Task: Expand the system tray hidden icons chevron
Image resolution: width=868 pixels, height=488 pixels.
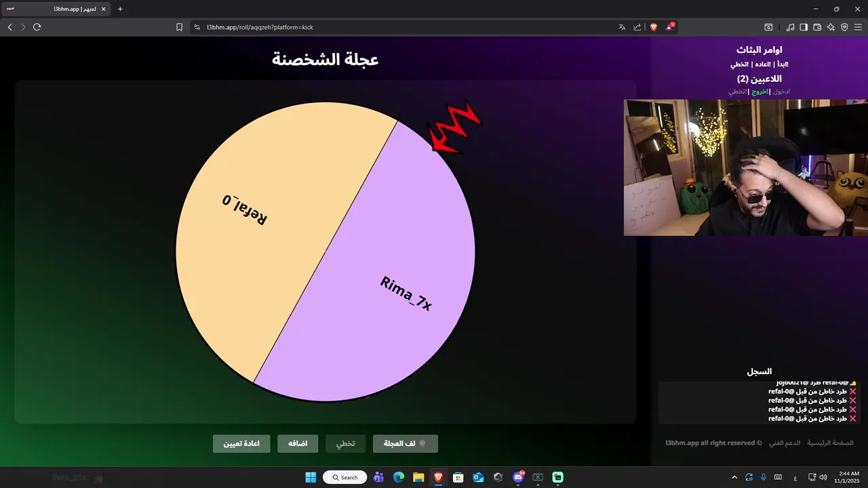Action: coord(734,477)
